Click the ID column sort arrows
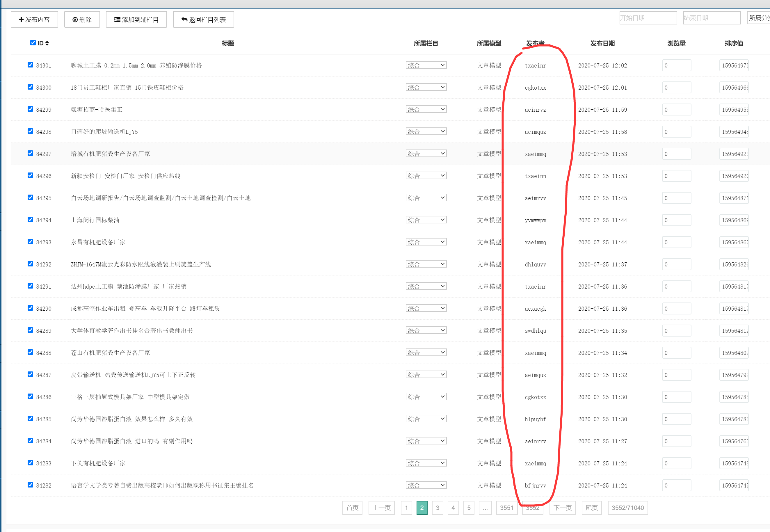The image size is (770, 532). (x=47, y=43)
